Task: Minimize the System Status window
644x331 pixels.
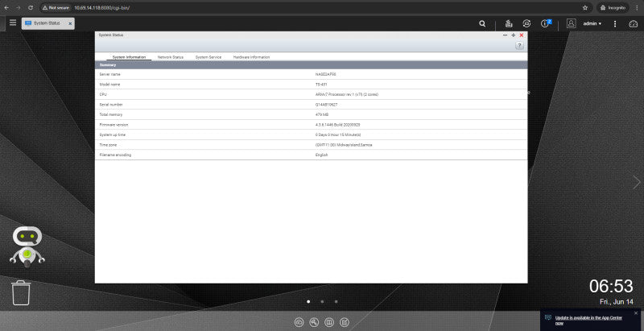Action: 506,35
